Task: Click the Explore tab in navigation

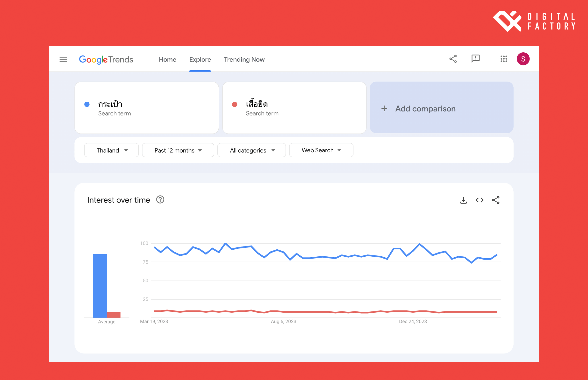Action: point(200,60)
